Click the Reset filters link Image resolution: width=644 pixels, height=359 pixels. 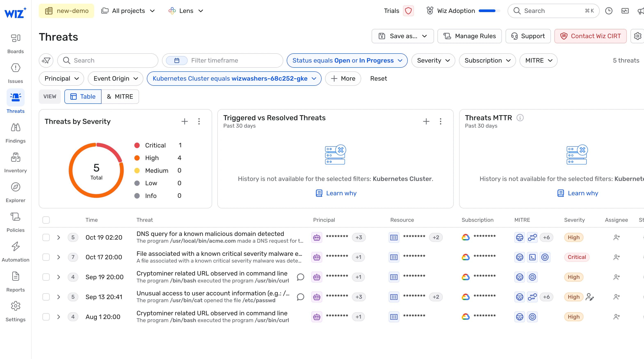378,79
